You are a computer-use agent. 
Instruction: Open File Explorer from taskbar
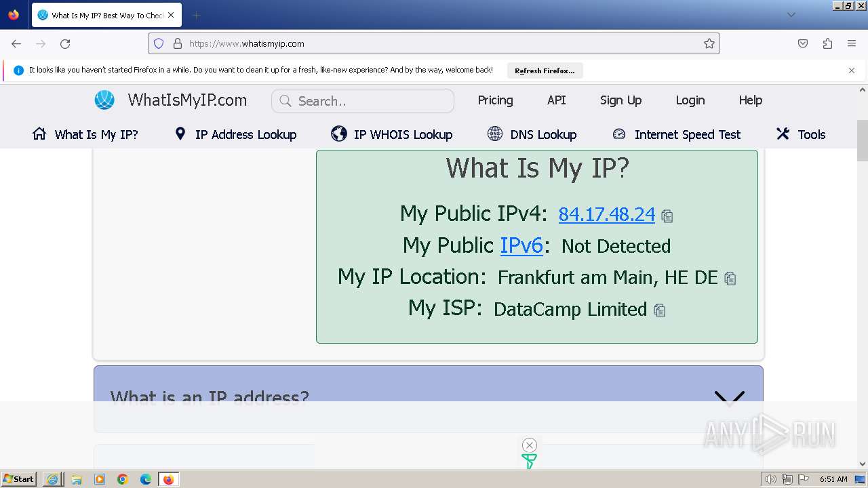[x=77, y=479]
